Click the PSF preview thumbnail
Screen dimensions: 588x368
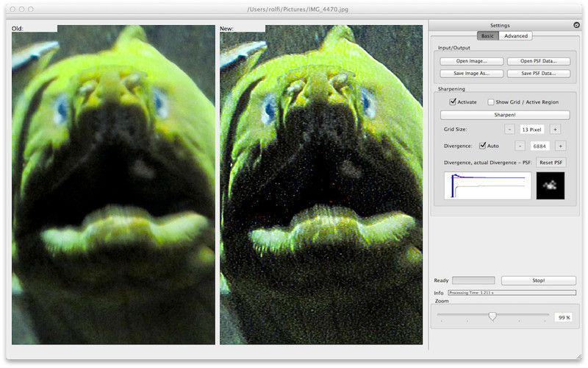pyautogui.click(x=551, y=185)
